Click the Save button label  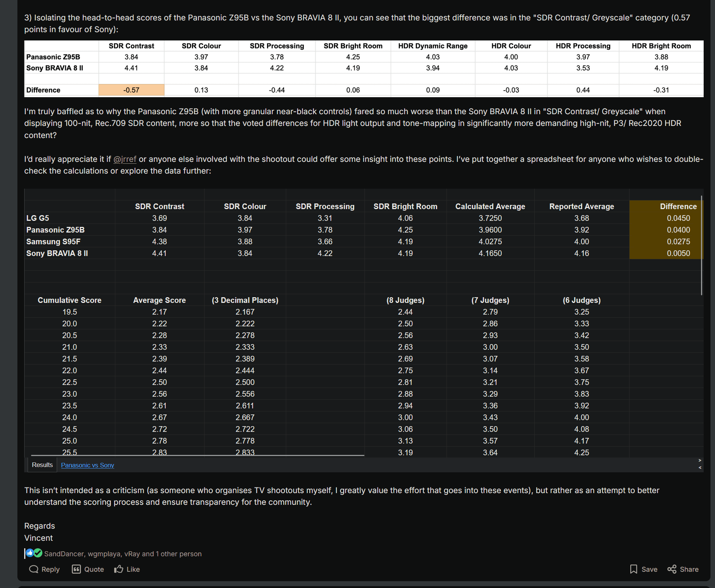point(649,569)
